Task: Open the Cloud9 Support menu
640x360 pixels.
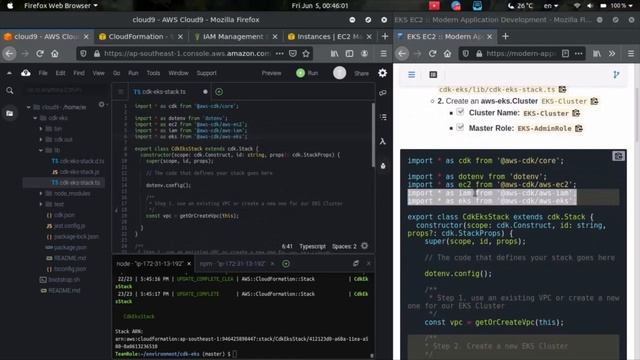Action: click(207, 73)
